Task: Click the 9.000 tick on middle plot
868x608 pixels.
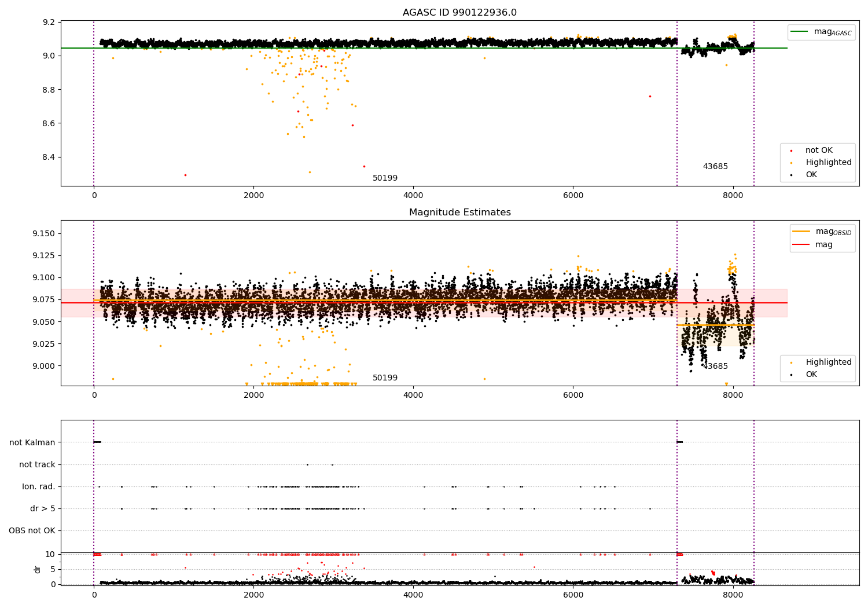Action: click(x=43, y=366)
